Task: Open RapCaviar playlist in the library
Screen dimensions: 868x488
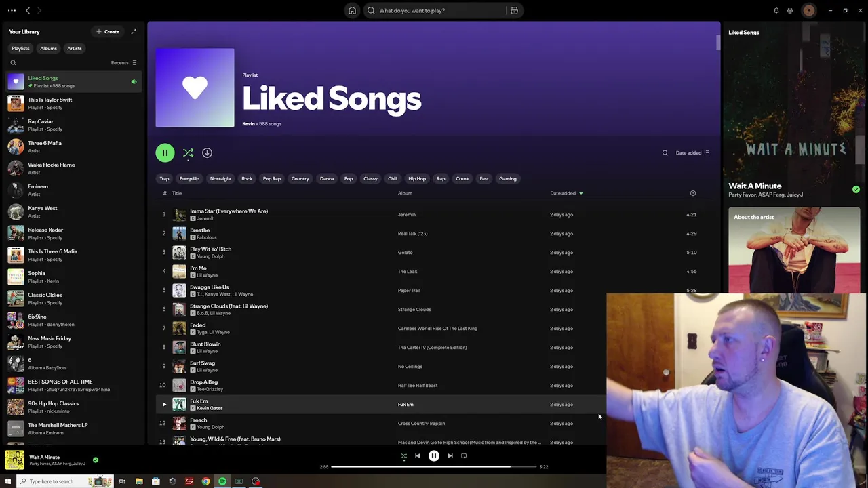Action: [x=75, y=125]
